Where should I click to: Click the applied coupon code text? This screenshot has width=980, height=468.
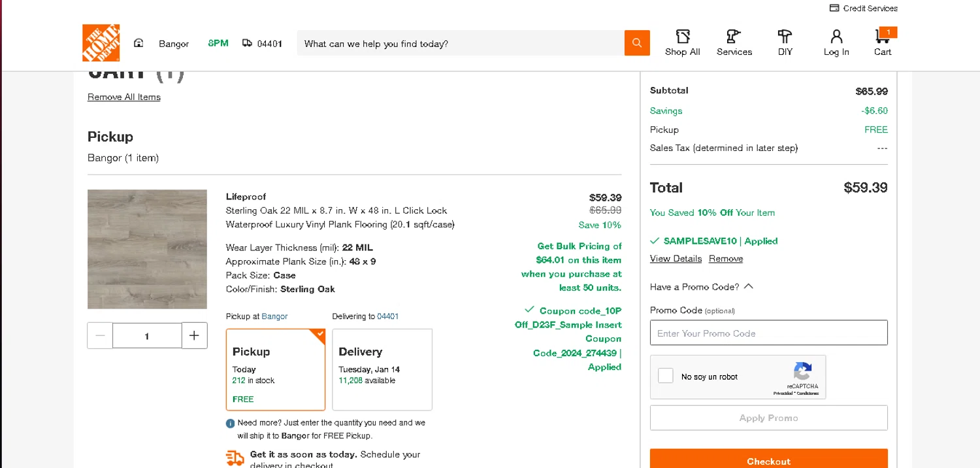click(568, 339)
